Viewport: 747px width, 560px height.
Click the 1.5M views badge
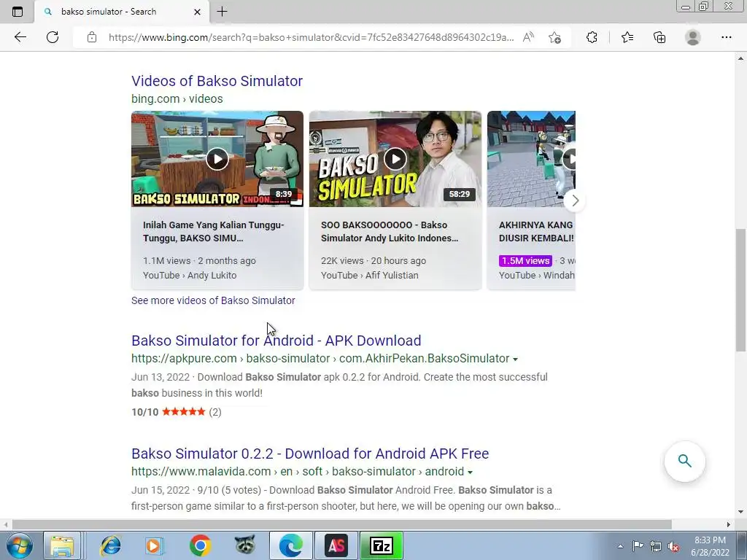tap(525, 261)
